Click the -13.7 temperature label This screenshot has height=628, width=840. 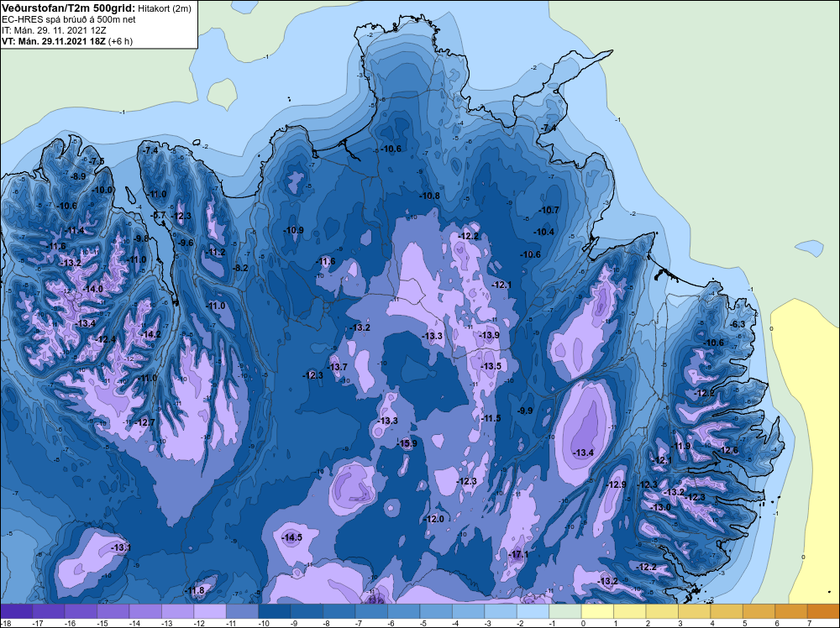tap(338, 367)
